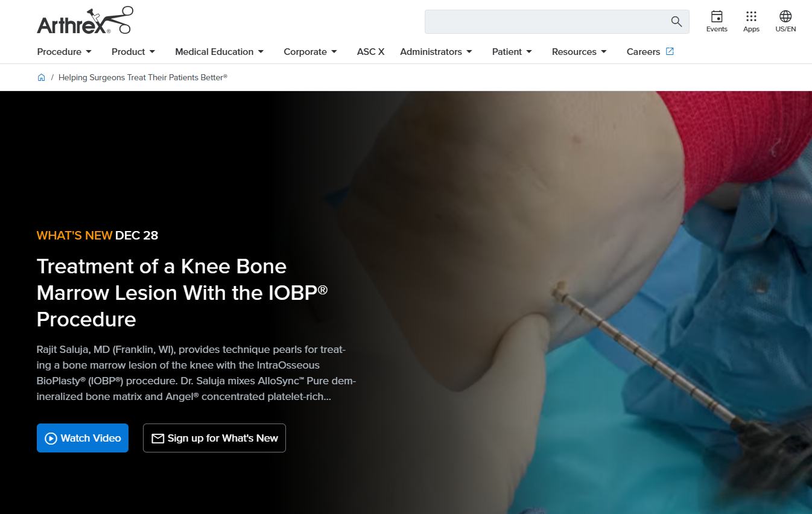The image size is (812, 514).
Task: Click the Careers external link icon
Action: tap(670, 51)
